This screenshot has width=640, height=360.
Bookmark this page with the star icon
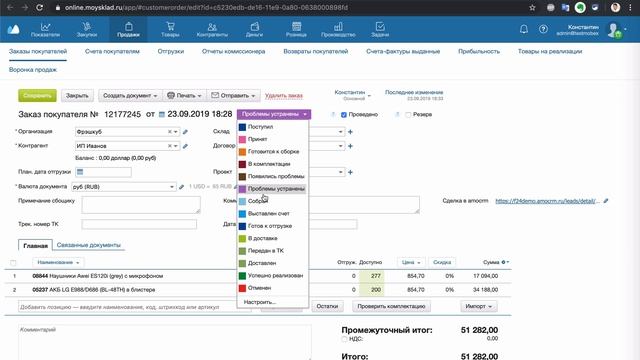(532, 7)
